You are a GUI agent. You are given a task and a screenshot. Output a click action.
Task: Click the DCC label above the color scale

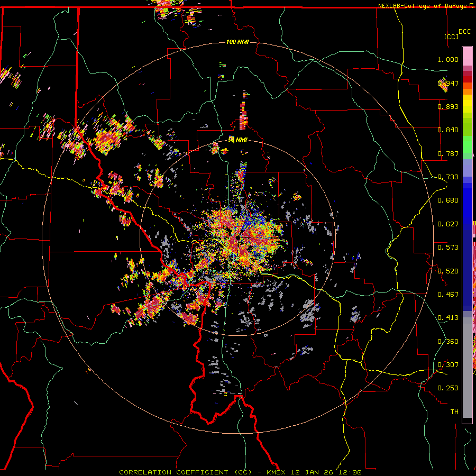464,32
